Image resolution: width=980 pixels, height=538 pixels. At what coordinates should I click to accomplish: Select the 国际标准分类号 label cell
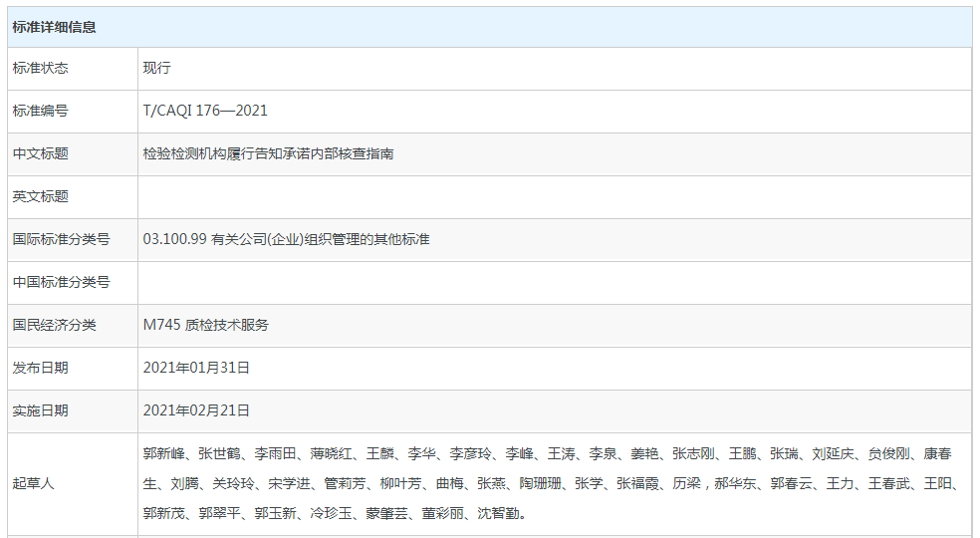[73, 239]
